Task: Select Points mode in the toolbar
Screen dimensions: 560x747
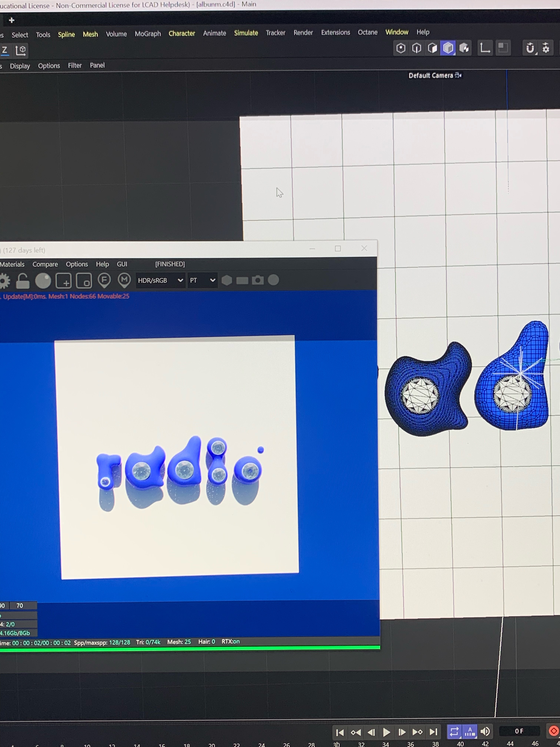Action: tap(401, 48)
